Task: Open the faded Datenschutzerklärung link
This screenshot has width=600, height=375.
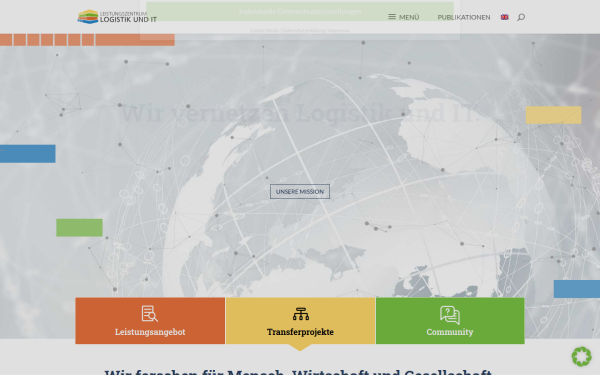Action: 303,31
